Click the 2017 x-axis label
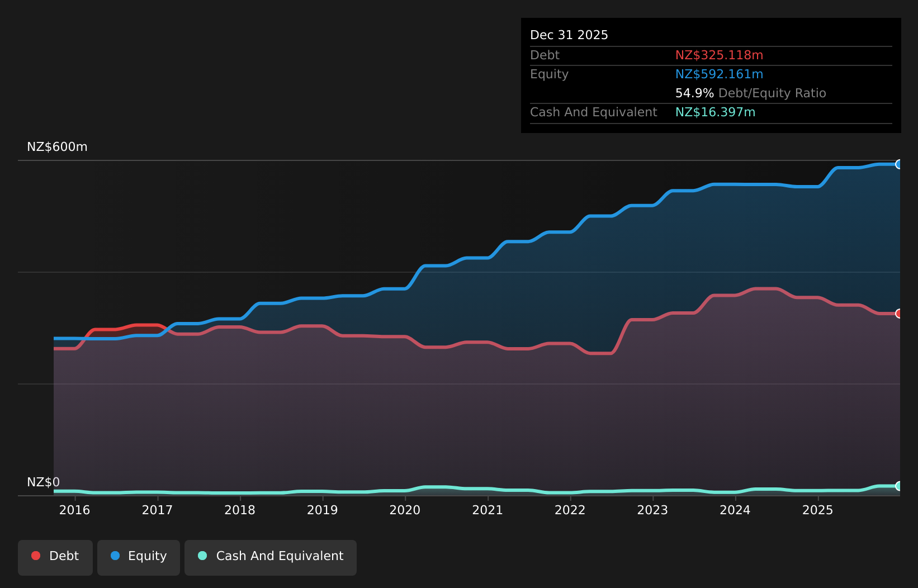Viewport: 918px width, 588px height. [x=157, y=510]
